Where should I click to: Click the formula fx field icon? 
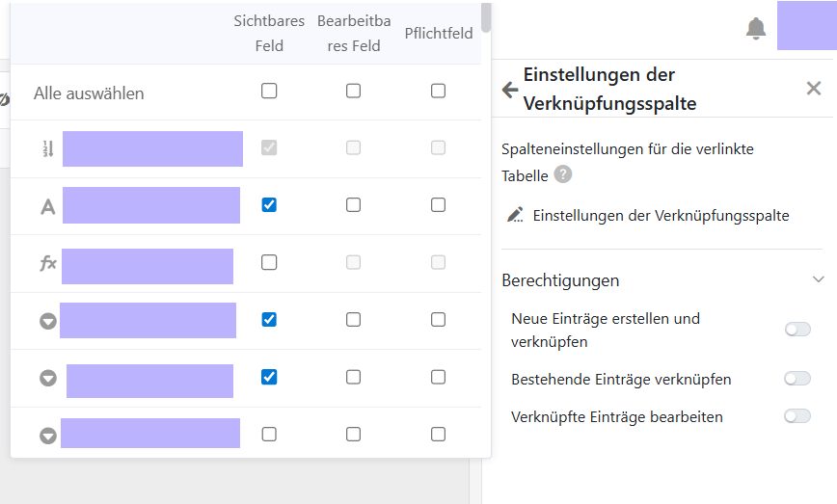(47, 263)
